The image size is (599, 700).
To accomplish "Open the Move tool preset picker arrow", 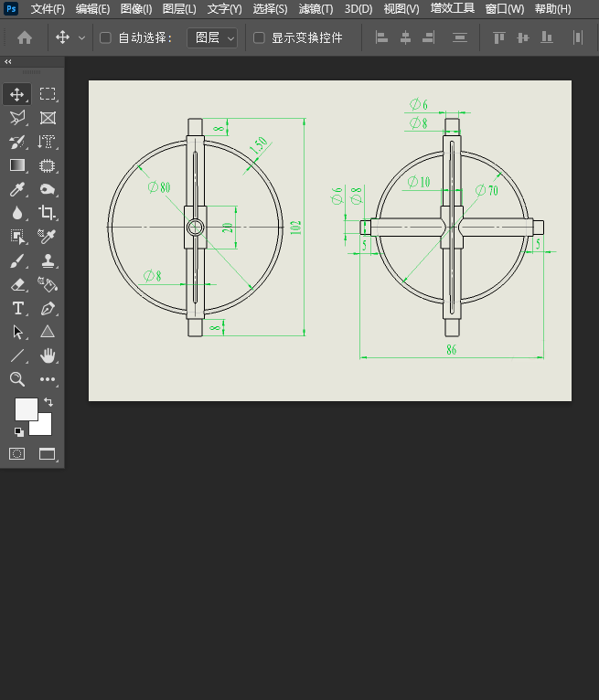I will pyautogui.click(x=81, y=38).
